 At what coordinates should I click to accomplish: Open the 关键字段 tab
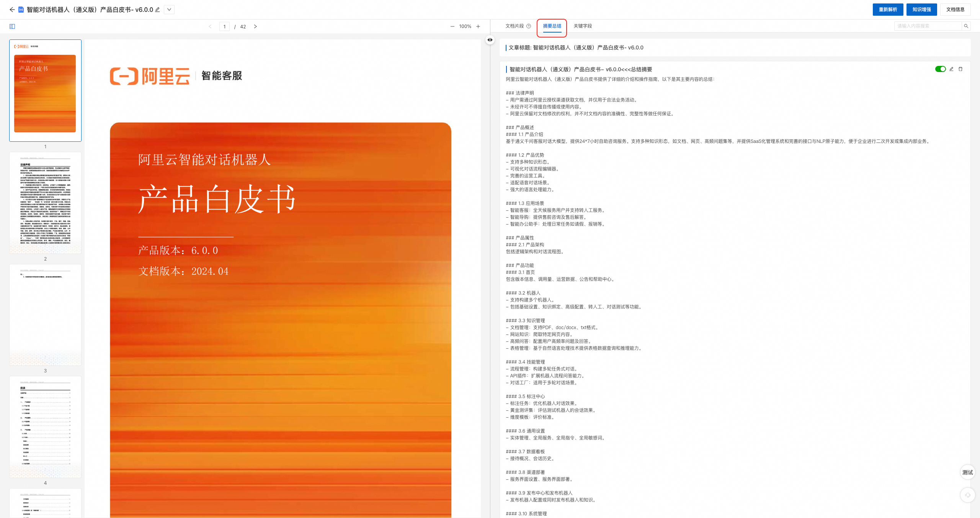coord(583,26)
